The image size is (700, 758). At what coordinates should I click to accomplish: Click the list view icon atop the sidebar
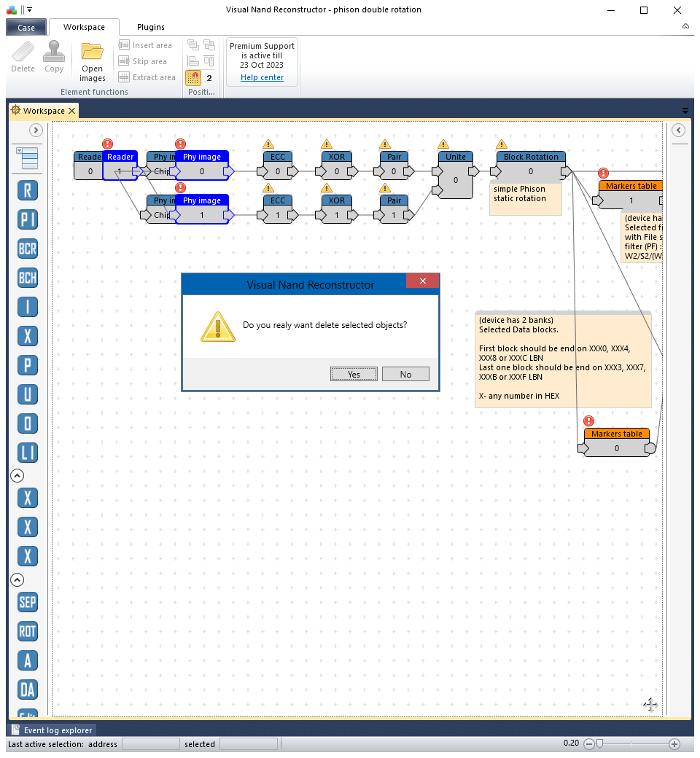coord(28,159)
